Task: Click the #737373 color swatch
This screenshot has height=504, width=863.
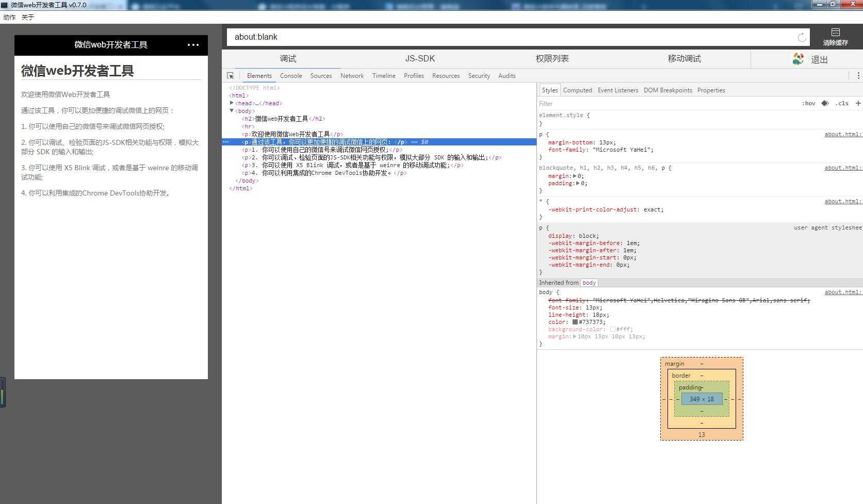Action: coord(575,322)
